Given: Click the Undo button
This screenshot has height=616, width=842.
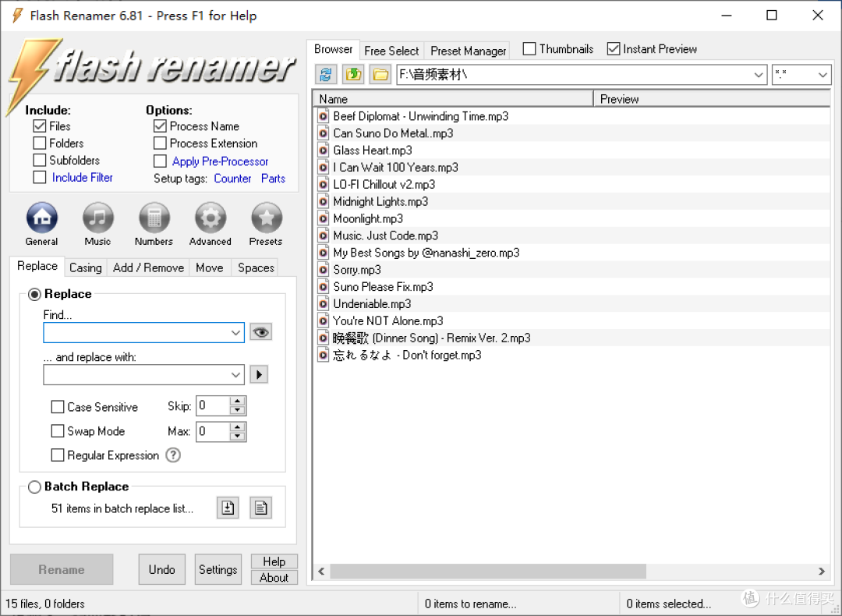Looking at the screenshot, I should click(x=161, y=569).
